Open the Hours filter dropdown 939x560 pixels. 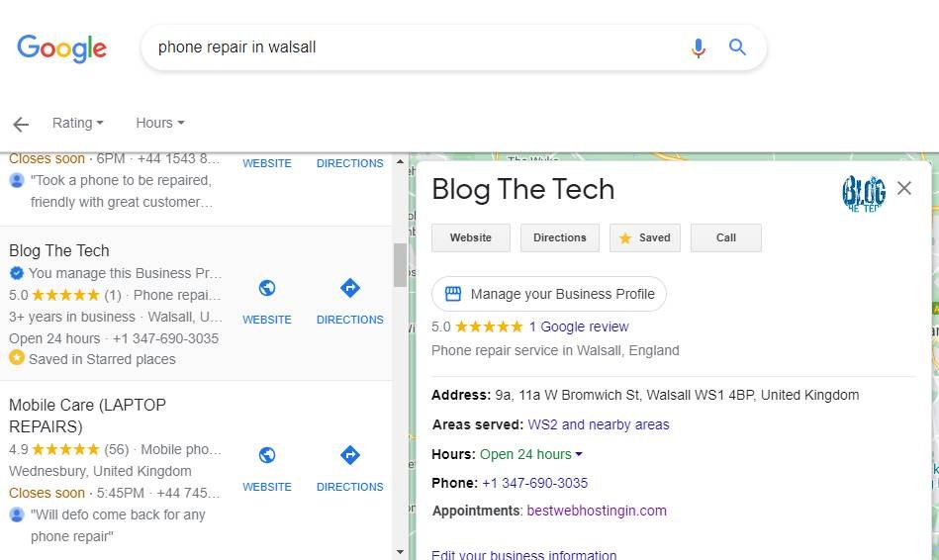click(x=160, y=123)
